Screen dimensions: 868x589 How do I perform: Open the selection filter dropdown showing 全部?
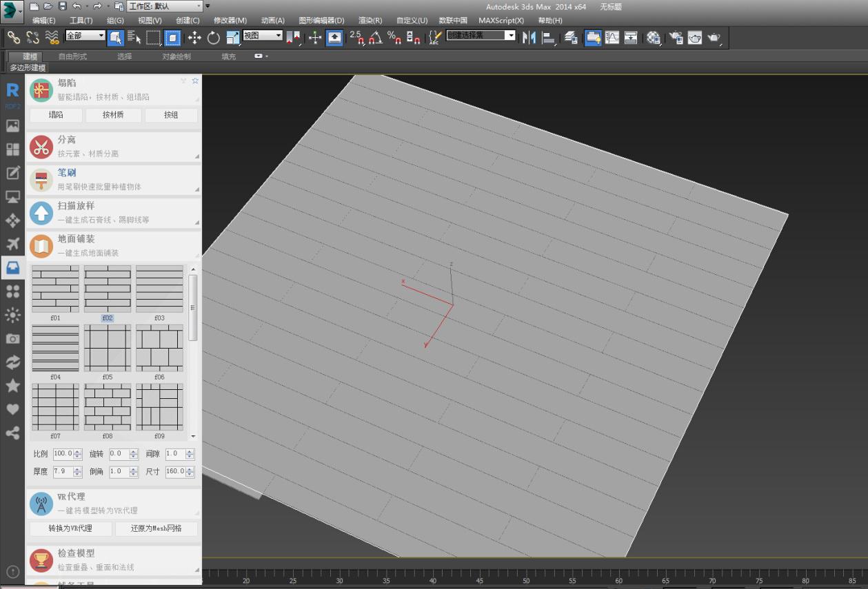[x=85, y=35]
